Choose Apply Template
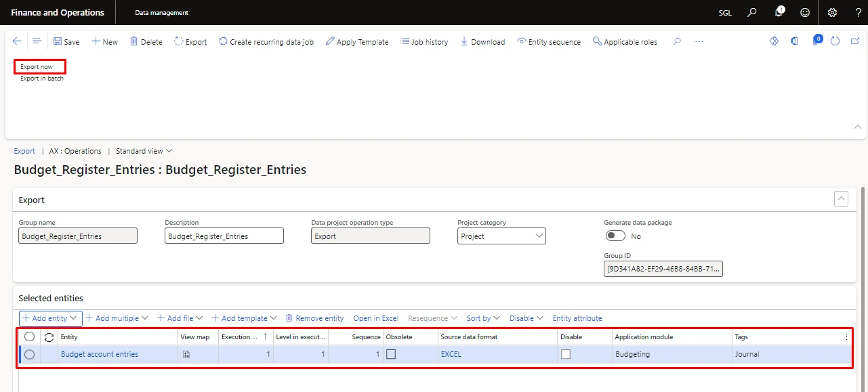The width and height of the screenshot is (868, 392). tap(357, 41)
